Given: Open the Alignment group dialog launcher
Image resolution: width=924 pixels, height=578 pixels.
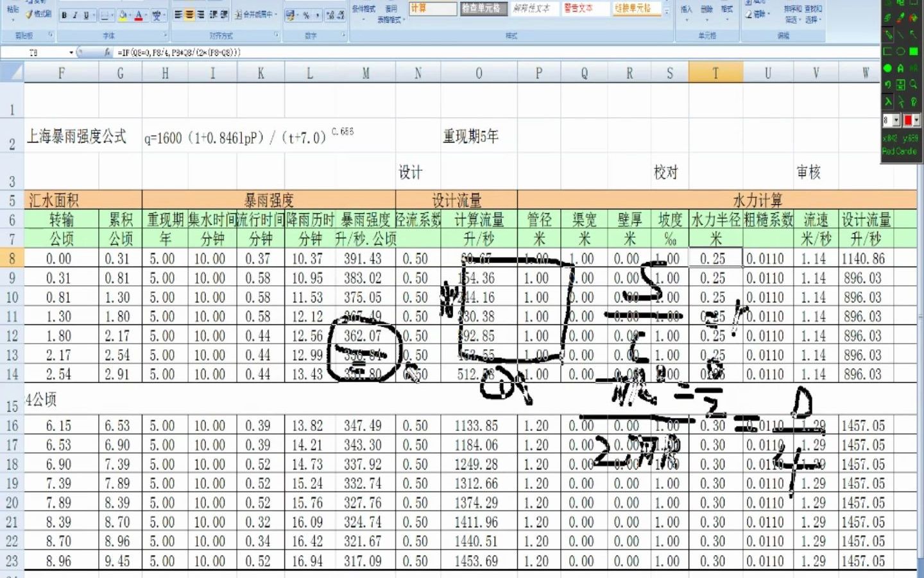Looking at the screenshot, I should [276, 35].
